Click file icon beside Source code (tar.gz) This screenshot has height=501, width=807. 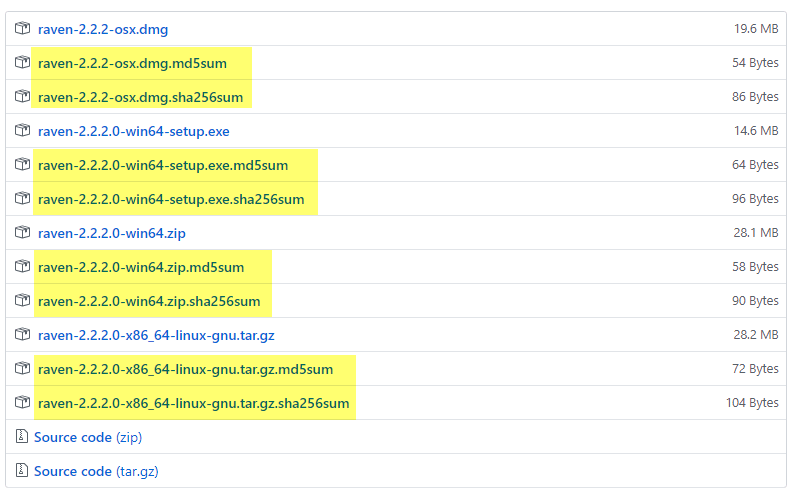(22, 471)
